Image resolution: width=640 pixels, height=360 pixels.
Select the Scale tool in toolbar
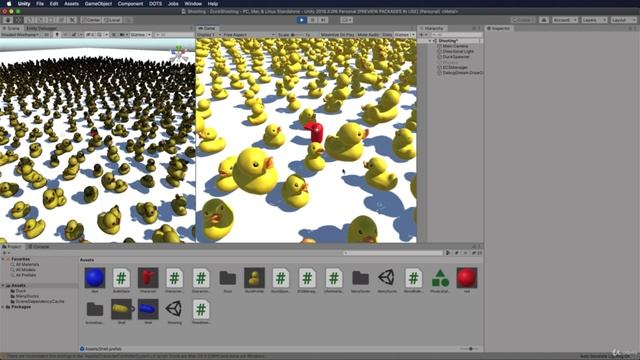coord(40,20)
